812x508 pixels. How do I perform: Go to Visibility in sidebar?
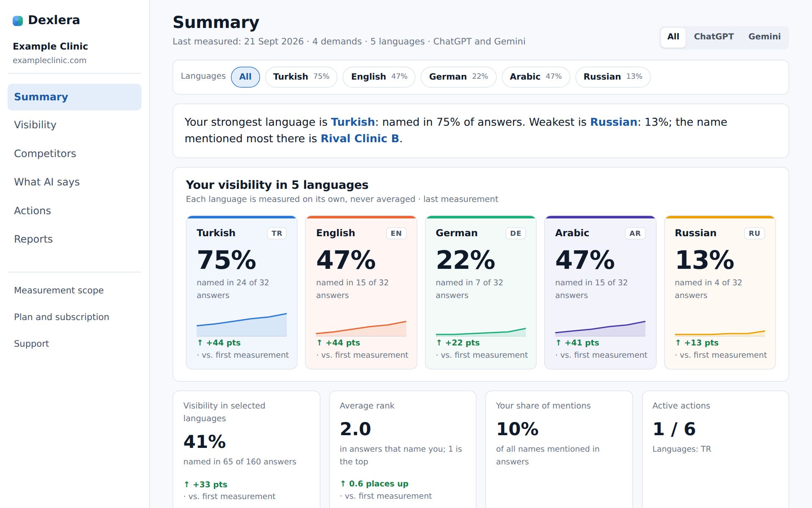74,125
